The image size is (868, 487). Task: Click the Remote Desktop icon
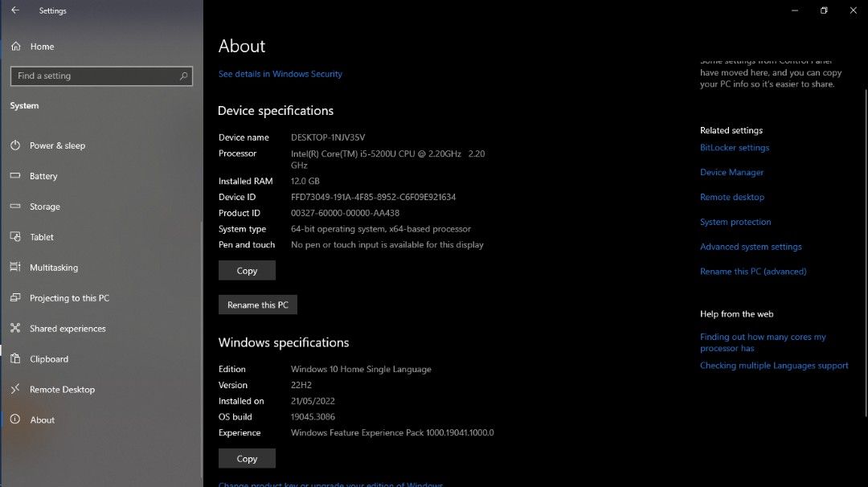15,388
